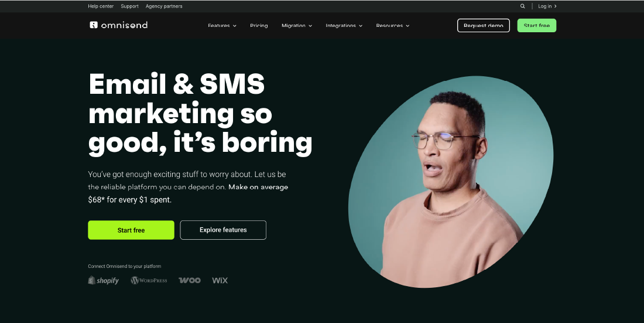Click the Wix platform logo
The image size is (644, 323).
pos(220,280)
